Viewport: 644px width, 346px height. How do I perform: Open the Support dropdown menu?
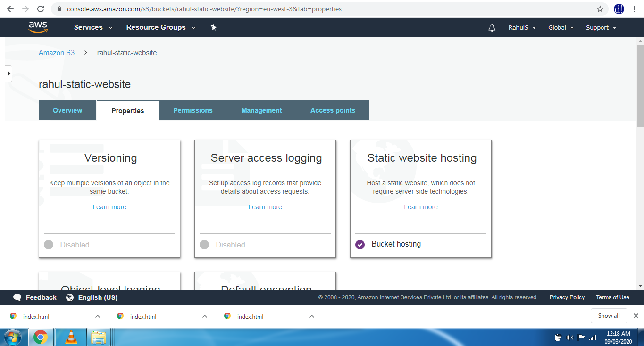601,28
